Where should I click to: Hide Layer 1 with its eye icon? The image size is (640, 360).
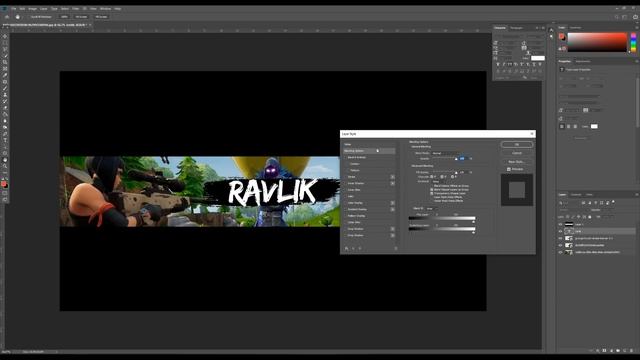point(560,224)
